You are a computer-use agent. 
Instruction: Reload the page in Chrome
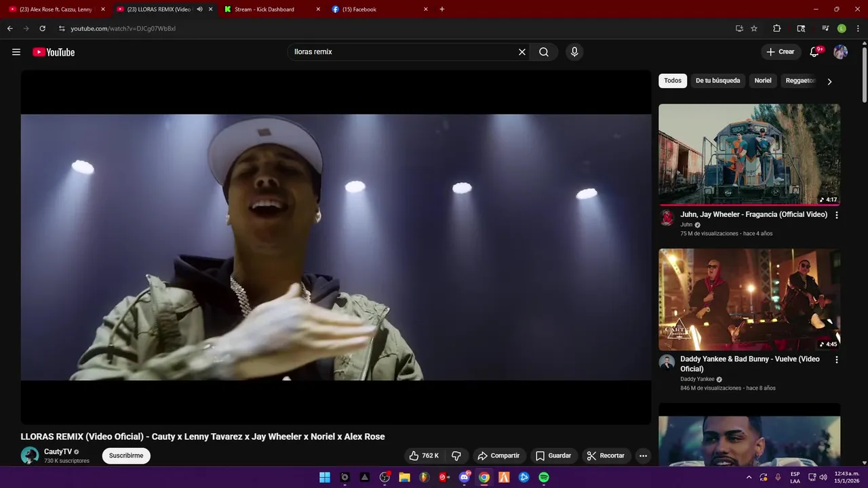pos(42,28)
